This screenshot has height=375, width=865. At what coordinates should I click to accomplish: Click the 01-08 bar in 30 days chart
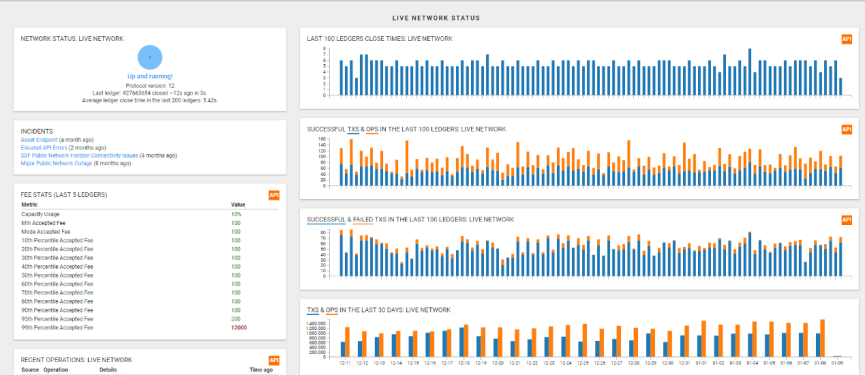pyautogui.click(x=820, y=338)
